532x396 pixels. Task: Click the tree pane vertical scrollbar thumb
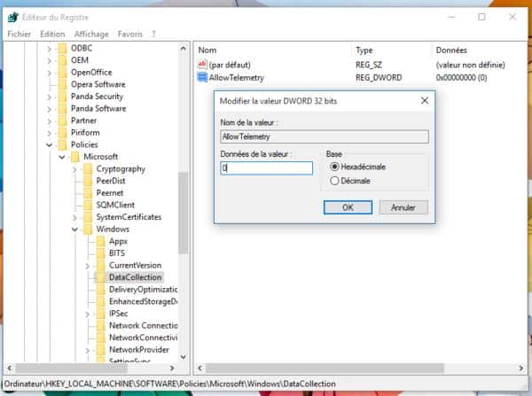tap(184, 213)
